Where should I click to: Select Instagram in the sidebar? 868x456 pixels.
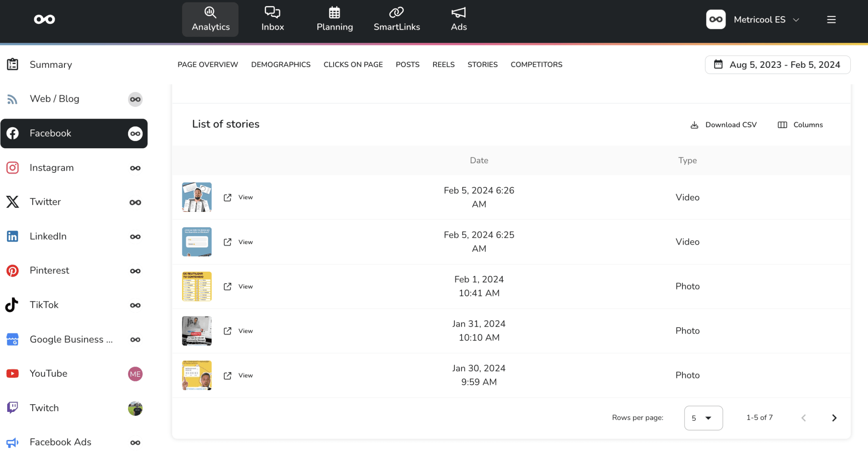click(52, 168)
